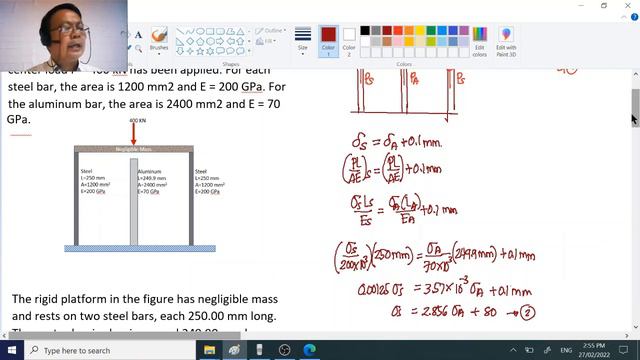The width and height of the screenshot is (640, 360).
Task: Select the Right triangle shape
Action: point(180,41)
